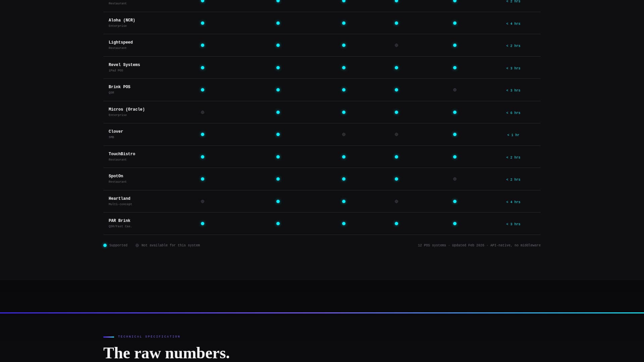Click 'TECHNICAL SPECIFICATION' section label

click(149, 337)
